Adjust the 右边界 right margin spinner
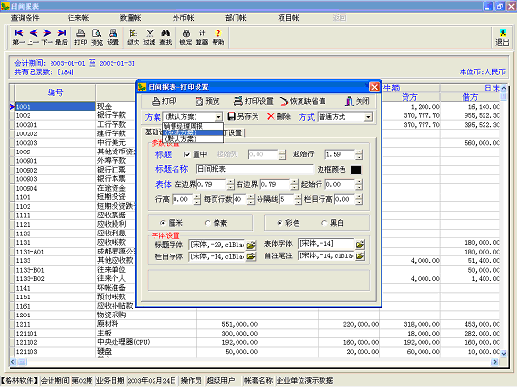The image size is (517, 387). pos(294,184)
